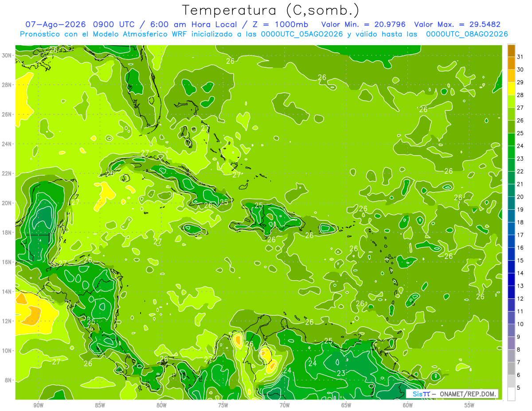Click the valid-until time "0000UTC_08AGO2026"
532x411 pixels.
[x=467, y=34]
